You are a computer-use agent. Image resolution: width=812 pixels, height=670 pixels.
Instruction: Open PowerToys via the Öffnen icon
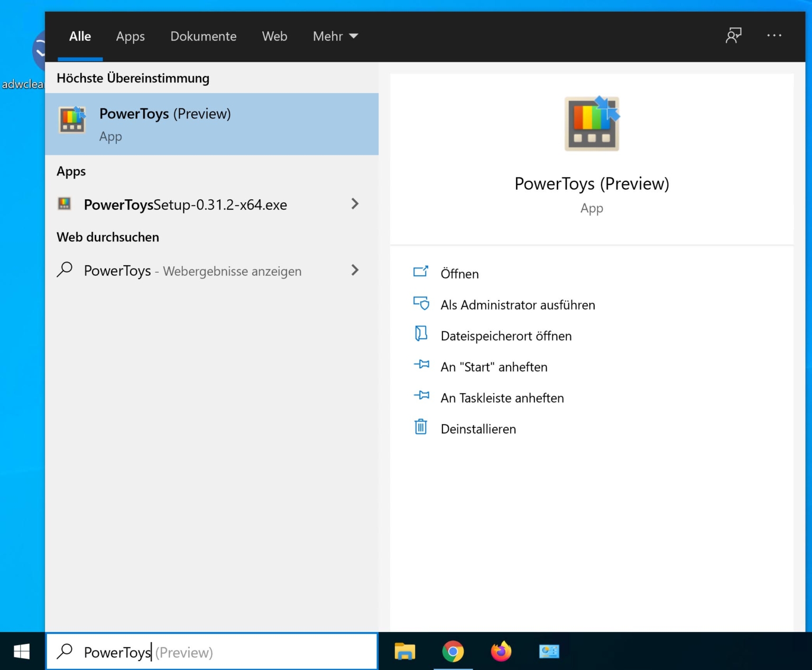coord(421,272)
